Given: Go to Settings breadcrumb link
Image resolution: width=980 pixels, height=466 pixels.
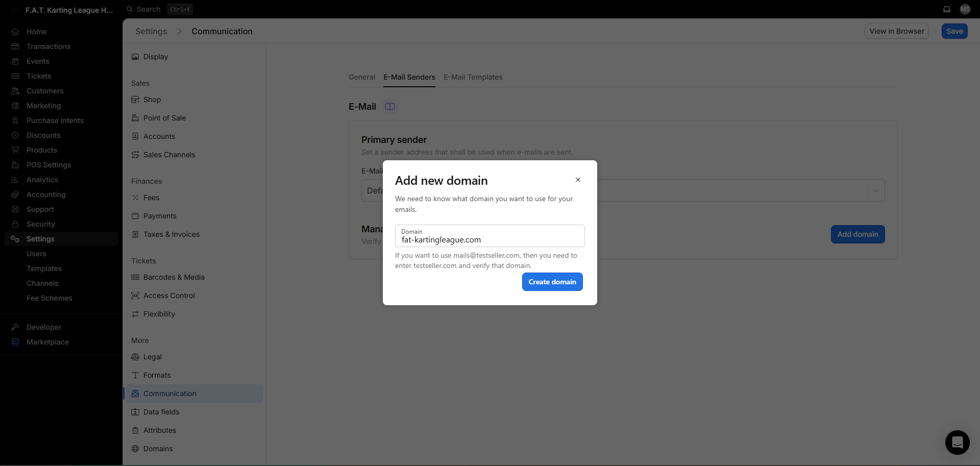Looking at the screenshot, I should (x=151, y=31).
